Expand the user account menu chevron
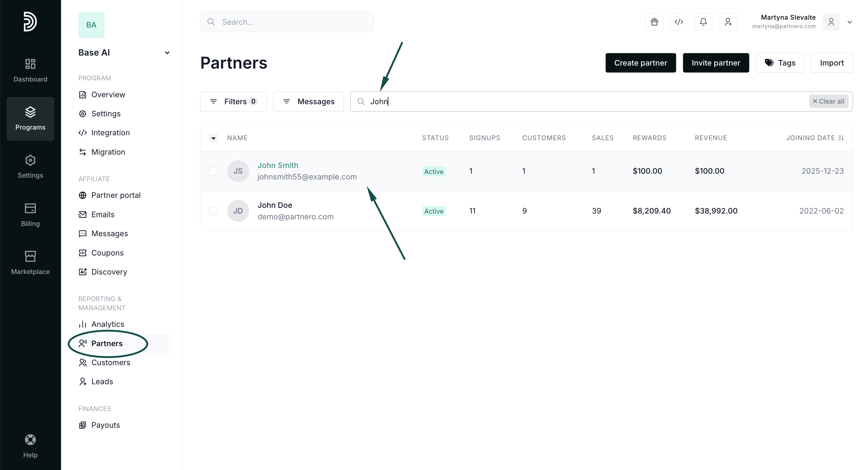This screenshot has width=868, height=470. [x=850, y=22]
